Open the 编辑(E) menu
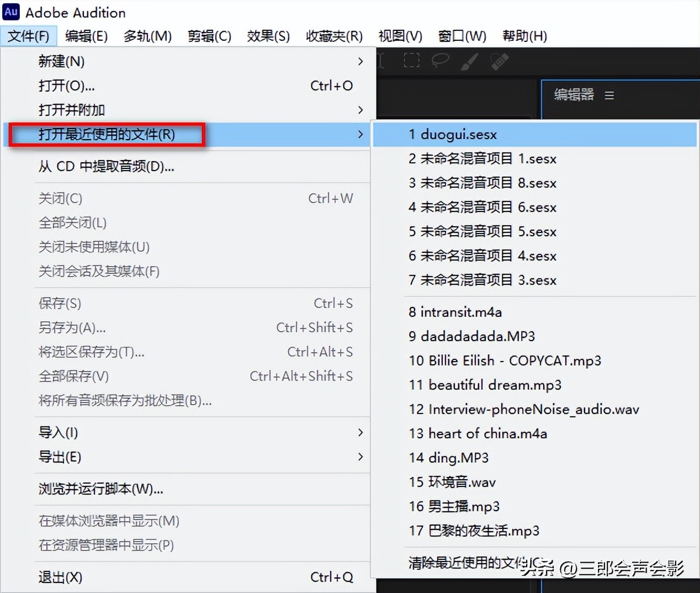This screenshot has width=700, height=593. point(86,36)
